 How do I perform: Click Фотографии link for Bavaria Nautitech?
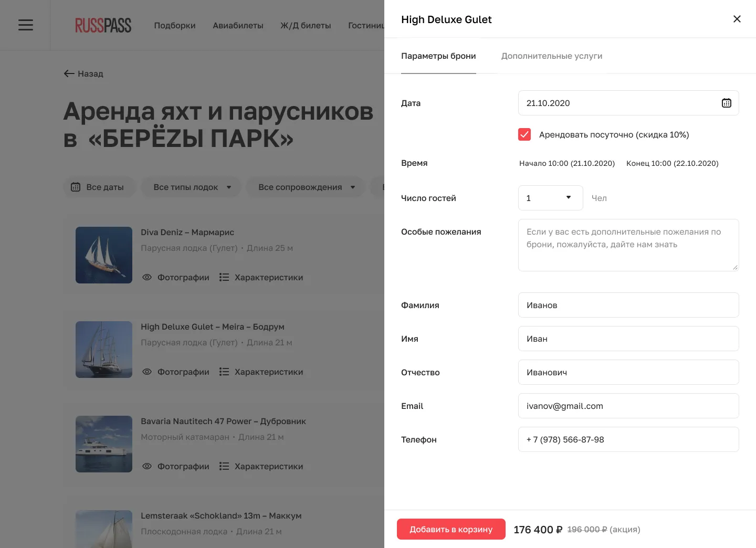tap(183, 466)
